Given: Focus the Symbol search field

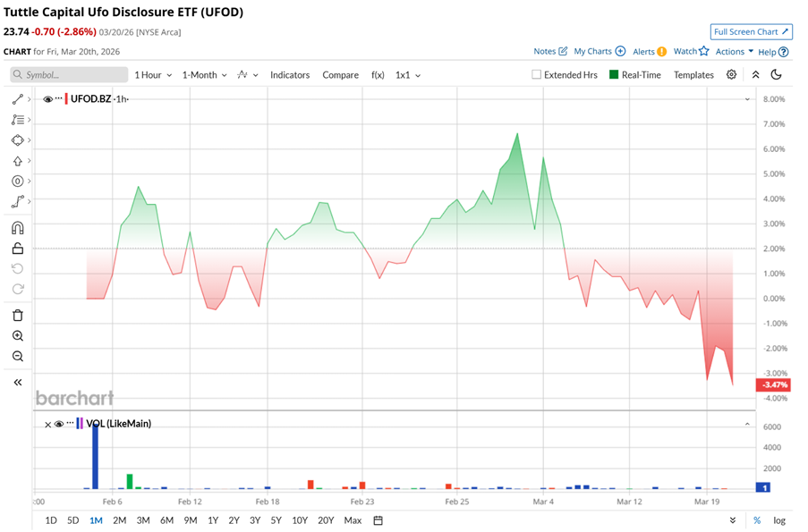Looking at the screenshot, I should click(x=69, y=75).
